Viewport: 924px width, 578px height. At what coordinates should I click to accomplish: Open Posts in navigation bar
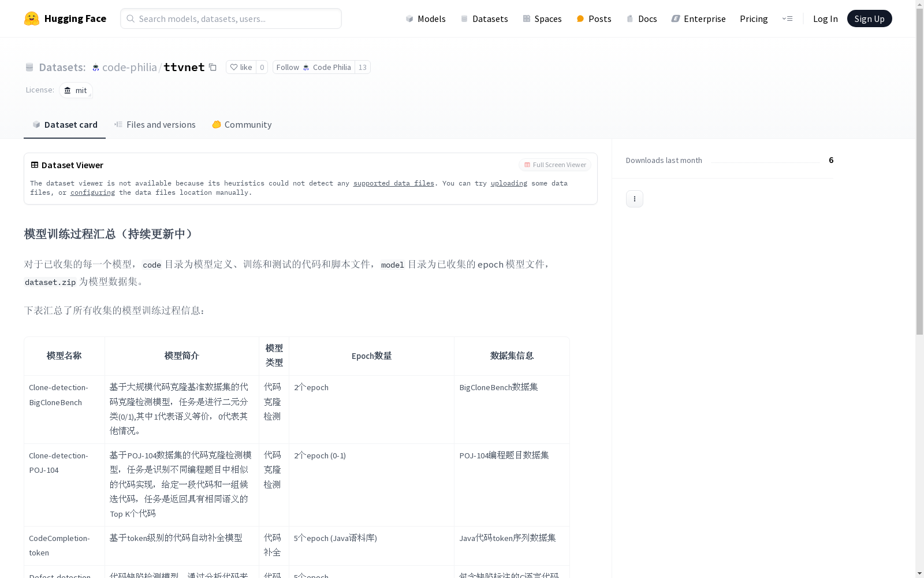pyautogui.click(x=594, y=18)
